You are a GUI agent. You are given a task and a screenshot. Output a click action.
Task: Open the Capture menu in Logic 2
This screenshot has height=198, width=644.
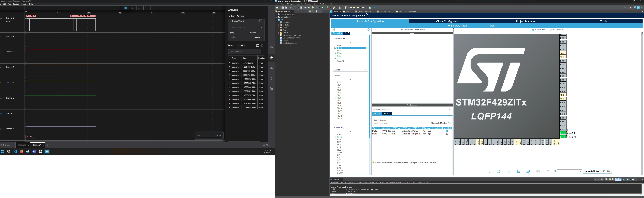(x=16, y=4)
